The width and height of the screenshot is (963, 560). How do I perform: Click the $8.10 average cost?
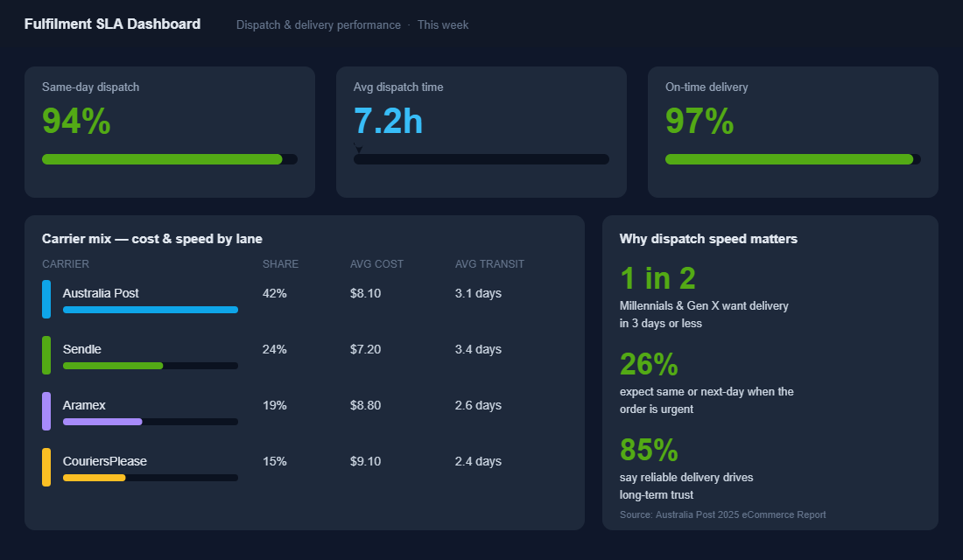click(x=365, y=293)
